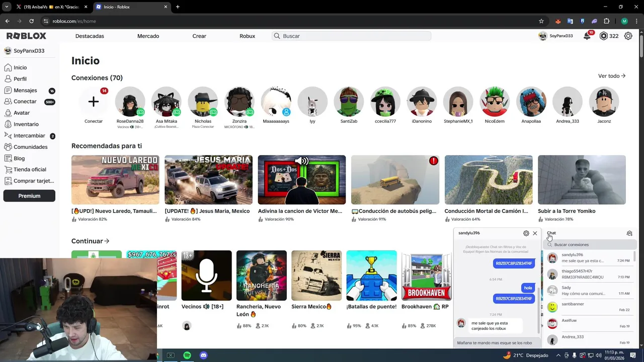Viewport: 644px width, 362px height.
Task: Close the sandylu396 chat window
Action: coord(535,233)
